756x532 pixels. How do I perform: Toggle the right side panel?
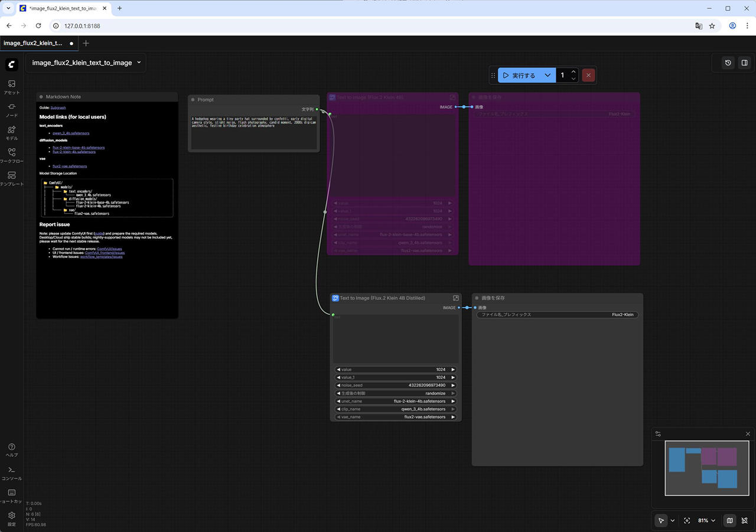(x=744, y=63)
